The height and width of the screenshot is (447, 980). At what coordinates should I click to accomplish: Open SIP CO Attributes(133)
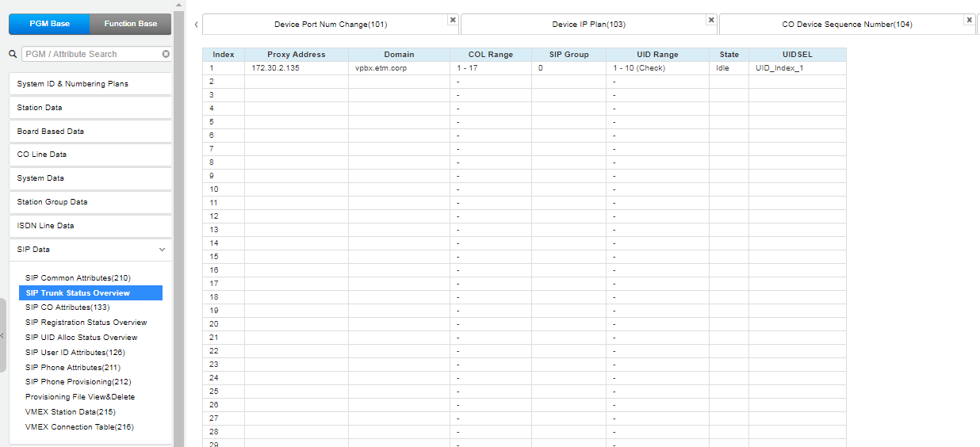pyautogui.click(x=67, y=308)
